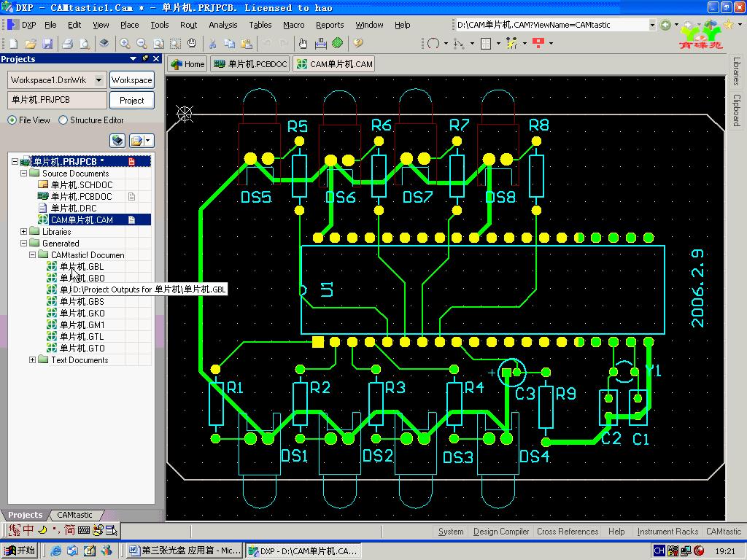
Task: Select the Structure Editor radio button
Action: 63,120
